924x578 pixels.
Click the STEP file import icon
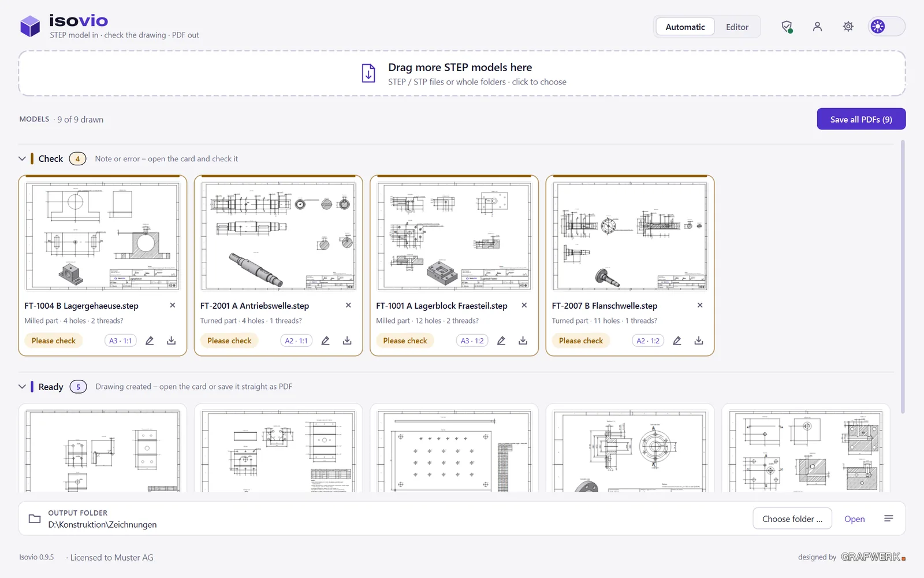click(x=368, y=73)
